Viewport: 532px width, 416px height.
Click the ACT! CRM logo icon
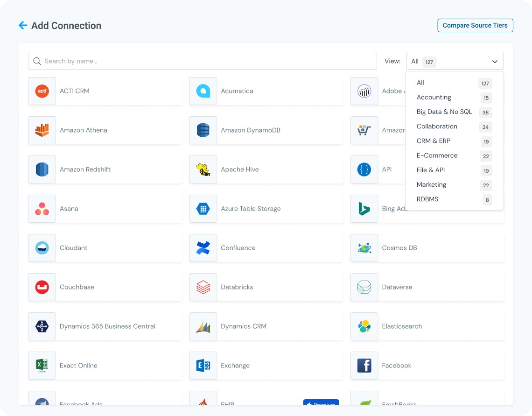(x=42, y=91)
